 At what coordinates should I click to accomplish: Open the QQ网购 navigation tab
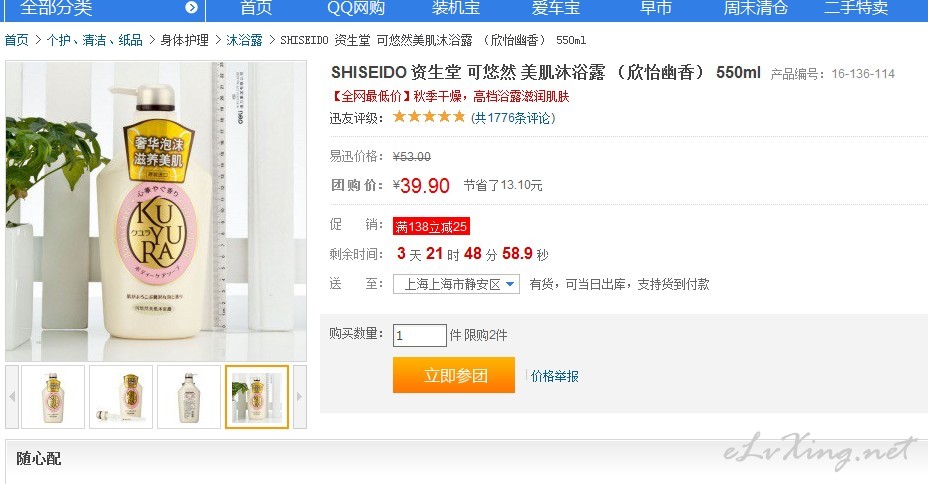356,8
